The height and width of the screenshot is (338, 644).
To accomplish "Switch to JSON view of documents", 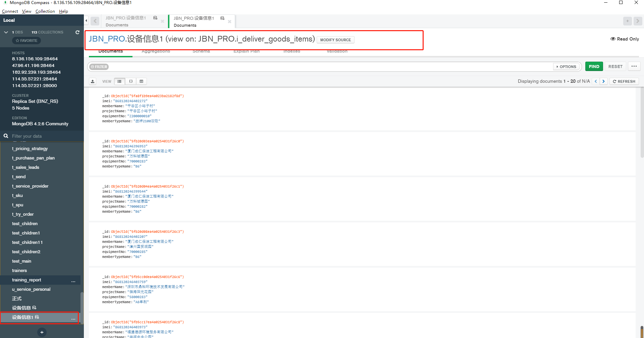I will coord(131,81).
